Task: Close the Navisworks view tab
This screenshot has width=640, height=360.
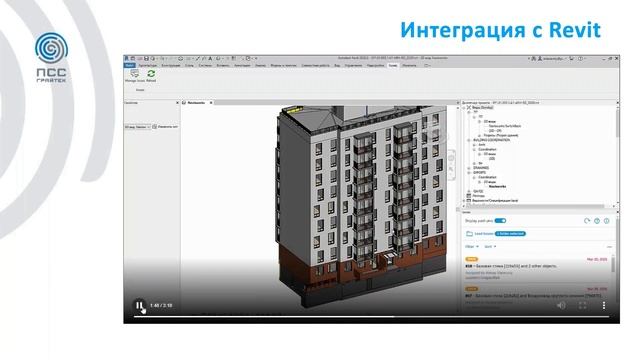Action: coord(211,103)
